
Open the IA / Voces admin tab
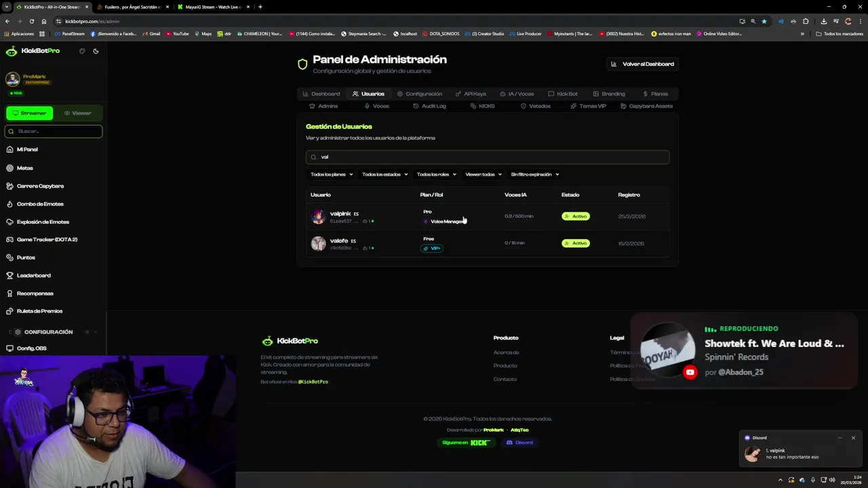(x=517, y=94)
